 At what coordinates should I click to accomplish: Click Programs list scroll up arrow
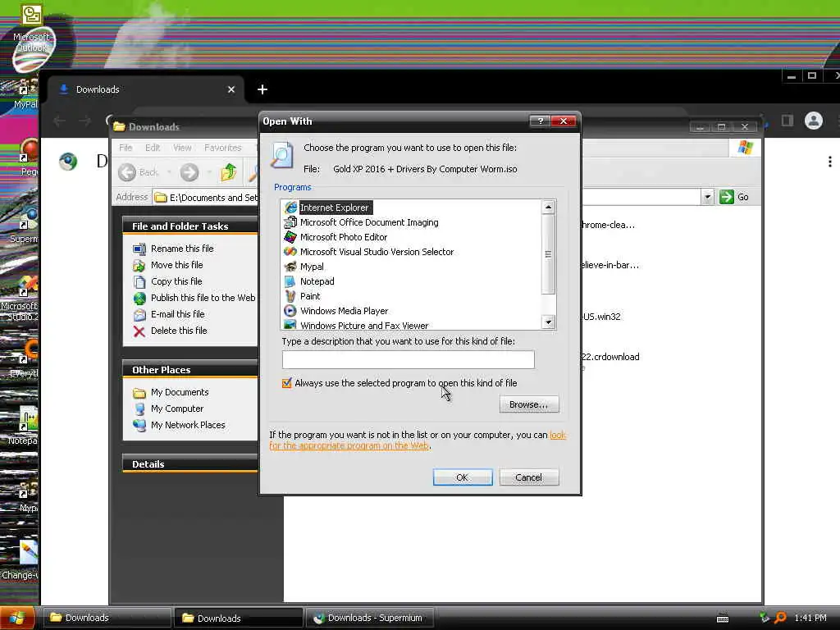coord(548,207)
